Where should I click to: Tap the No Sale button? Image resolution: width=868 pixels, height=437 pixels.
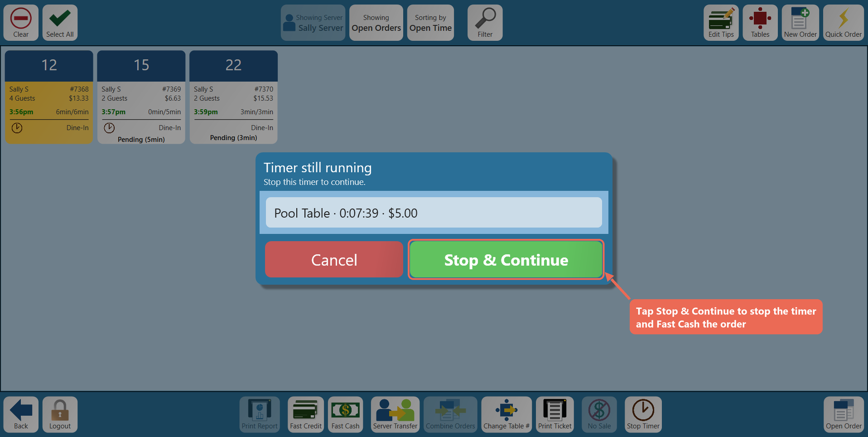tap(599, 414)
